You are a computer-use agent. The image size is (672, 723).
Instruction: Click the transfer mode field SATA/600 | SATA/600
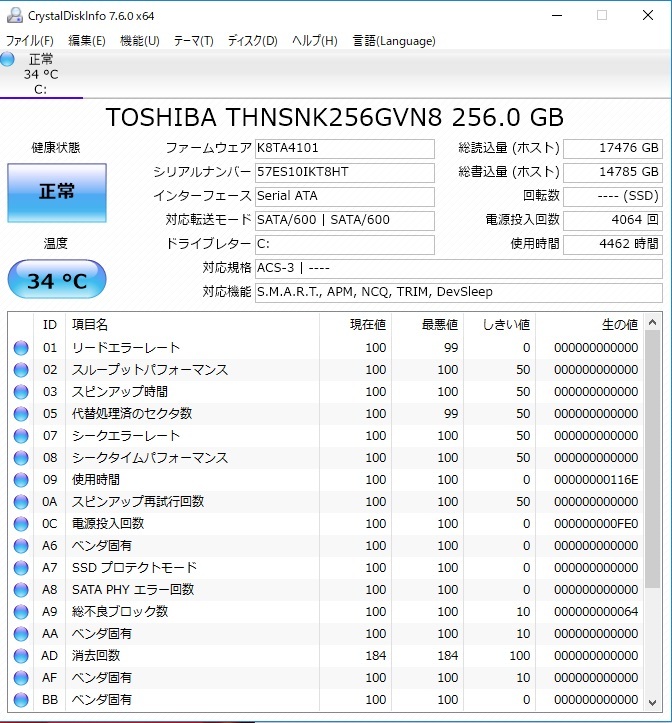pyautogui.click(x=345, y=220)
